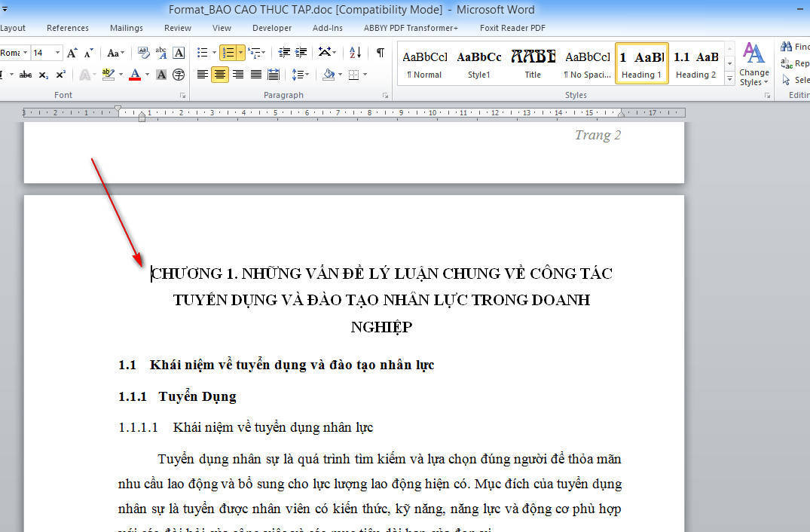Click the Borders icon
The height and width of the screenshot is (532, 810).
pos(354,75)
